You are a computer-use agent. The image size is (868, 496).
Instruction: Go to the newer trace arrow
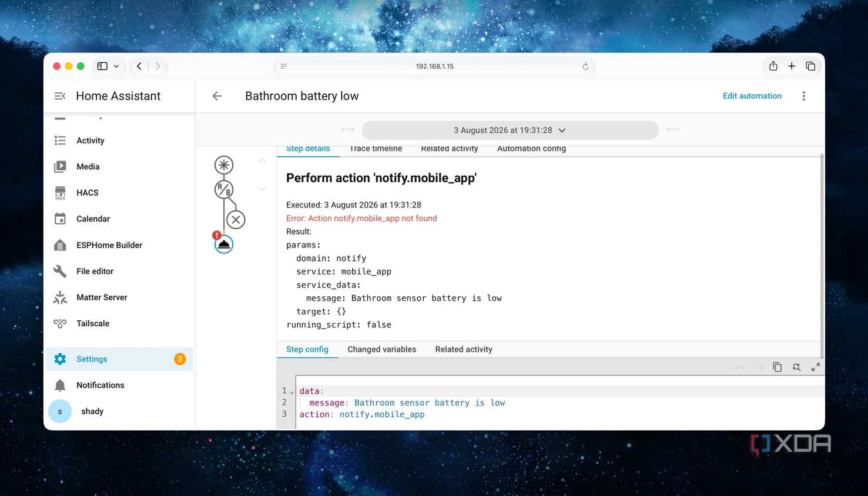(x=673, y=129)
